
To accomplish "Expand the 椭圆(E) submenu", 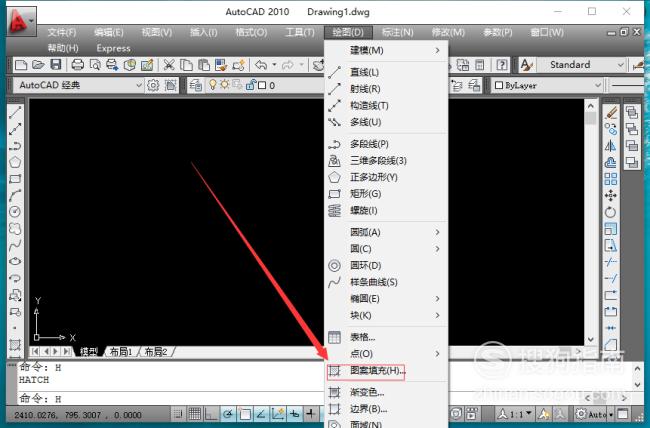I will coord(386,299).
